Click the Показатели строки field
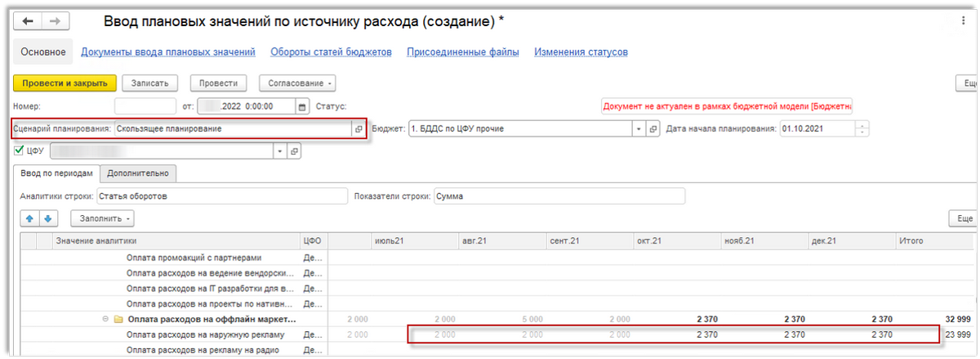 (559, 196)
